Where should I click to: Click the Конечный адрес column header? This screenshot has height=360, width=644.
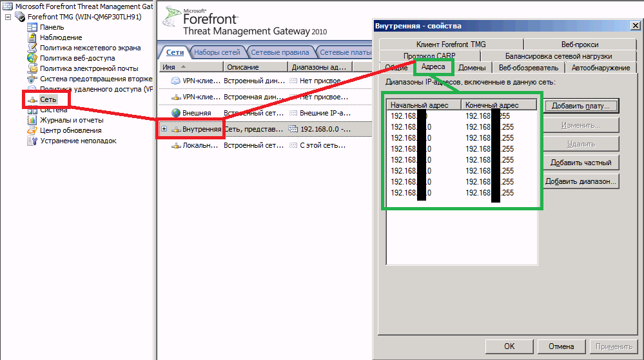(x=499, y=105)
